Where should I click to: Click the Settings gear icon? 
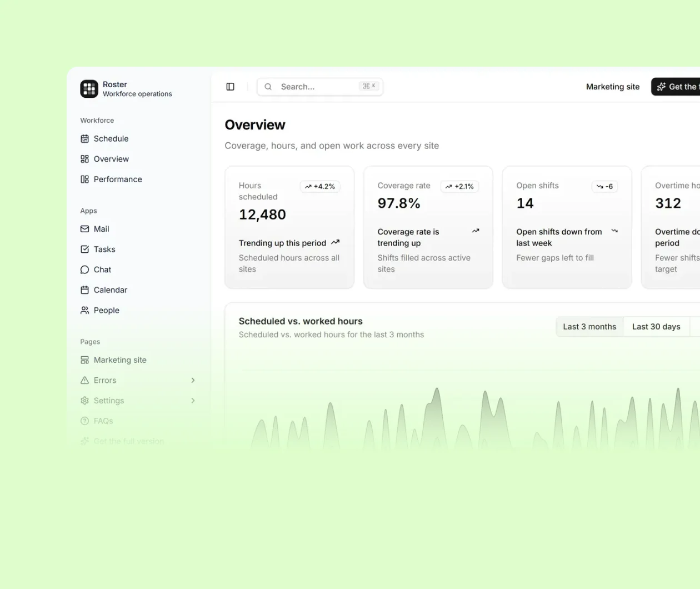pyautogui.click(x=84, y=401)
